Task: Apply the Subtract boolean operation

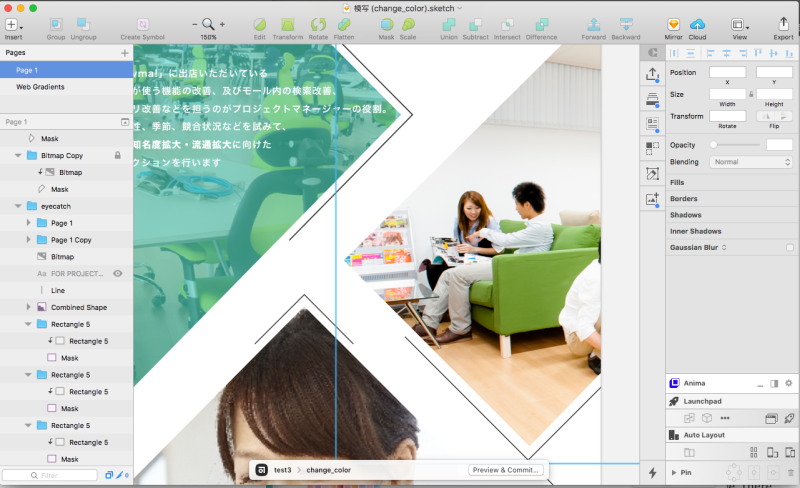Action: point(476,25)
